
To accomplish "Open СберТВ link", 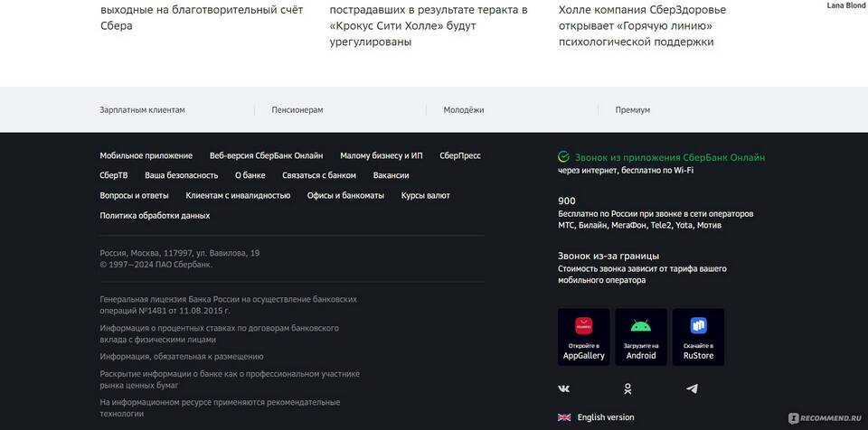I will [114, 175].
